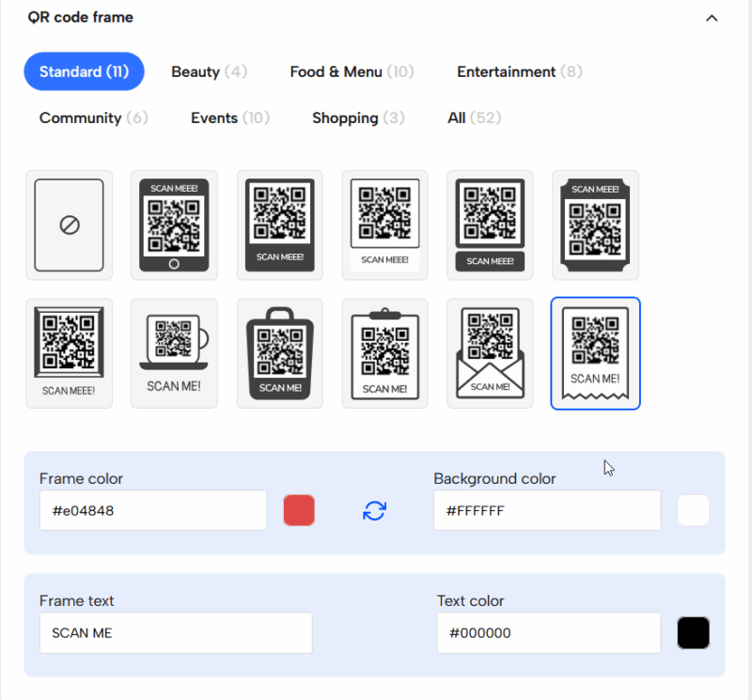Viewport: 752px width, 700px height.
Task: Switch to the Beauty tab
Action: (x=209, y=71)
